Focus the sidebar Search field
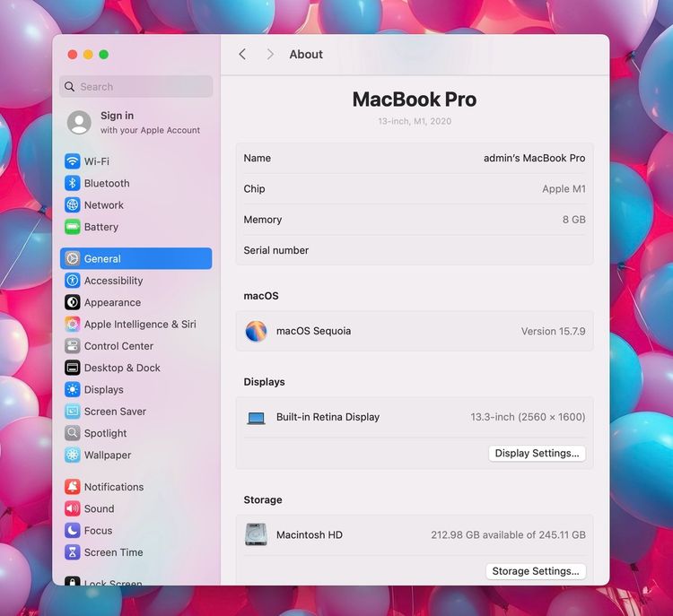673x616 pixels. click(x=136, y=87)
